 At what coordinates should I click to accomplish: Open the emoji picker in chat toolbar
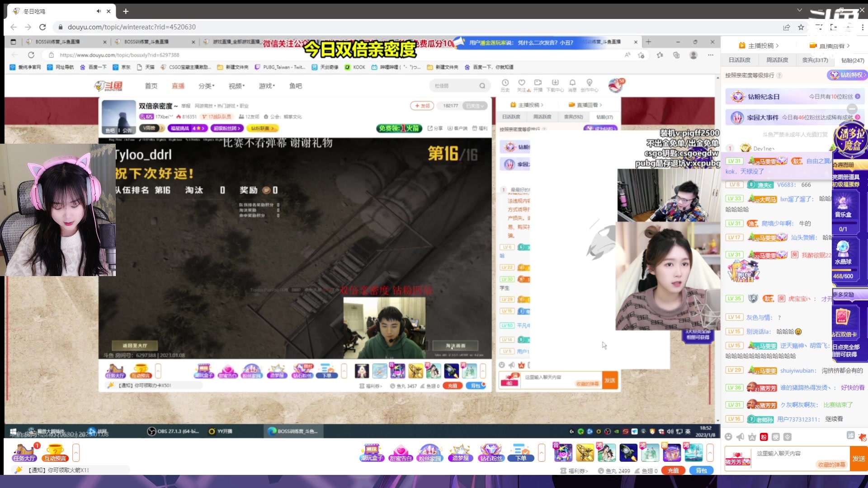click(728, 437)
